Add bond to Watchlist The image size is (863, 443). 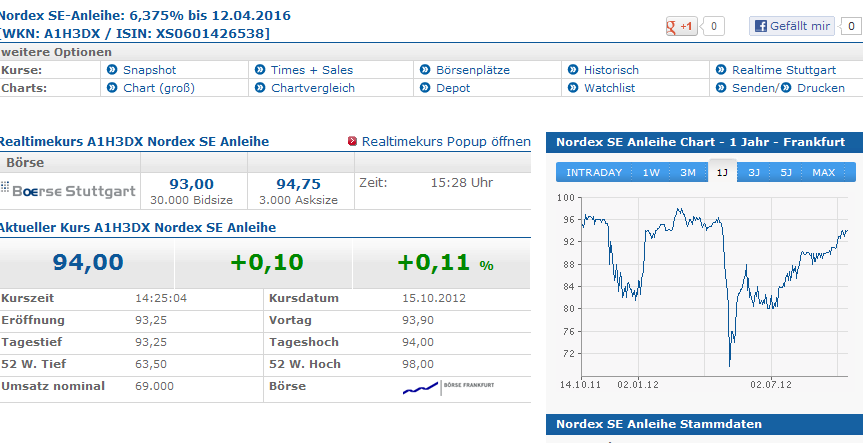coord(612,88)
